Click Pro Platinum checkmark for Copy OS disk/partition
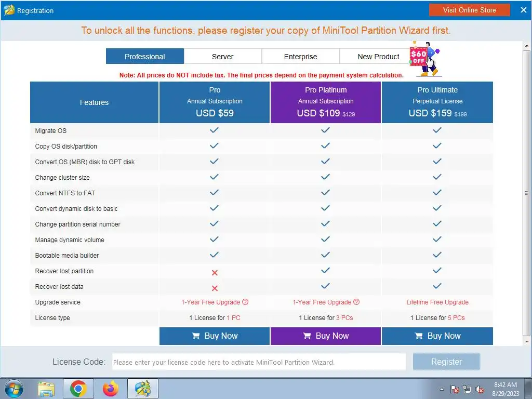Screen dimensions: 532x399 pos(325,145)
